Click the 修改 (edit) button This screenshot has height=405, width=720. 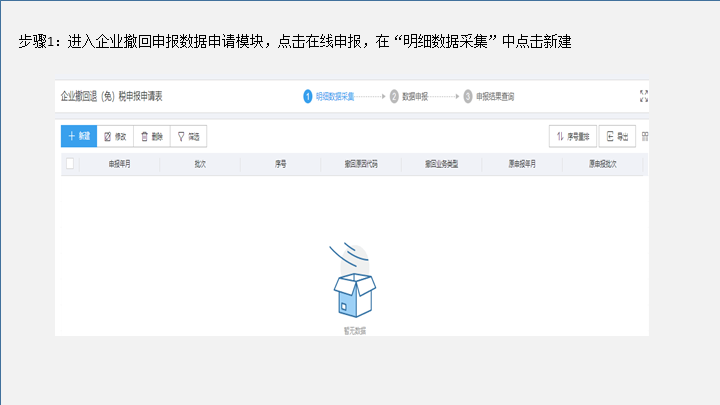[115, 136]
